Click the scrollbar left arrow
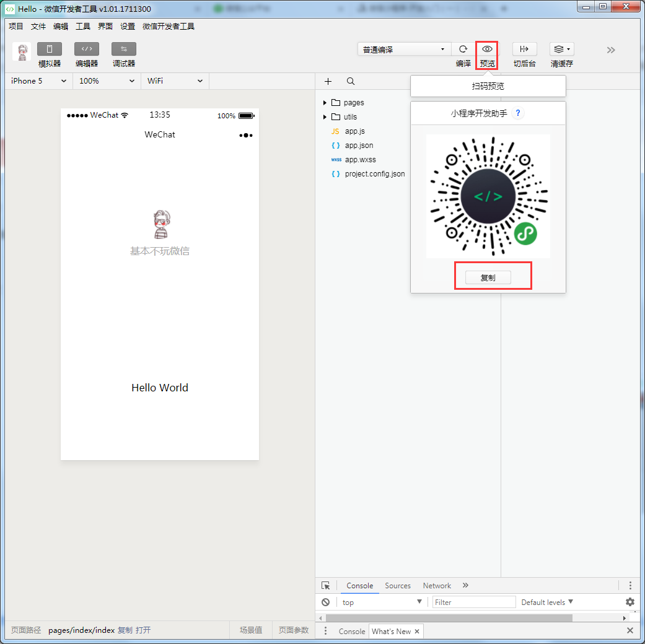The image size is (645, 644). pos(320,618)
